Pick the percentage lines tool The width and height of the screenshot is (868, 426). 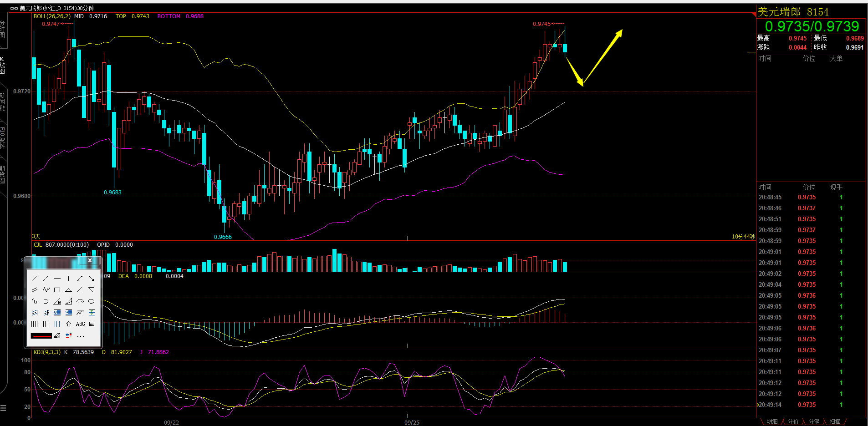pyautogui.click(x=69, y=313)
